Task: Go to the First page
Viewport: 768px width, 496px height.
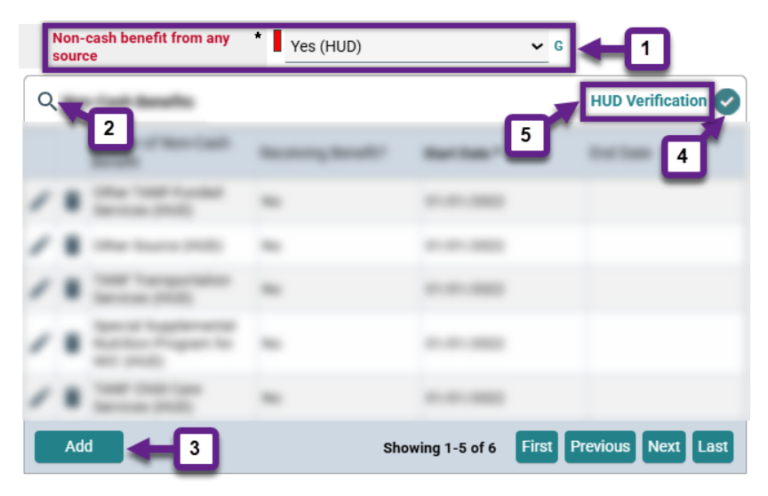Action: pyautogui.click(x=536, y=447)
